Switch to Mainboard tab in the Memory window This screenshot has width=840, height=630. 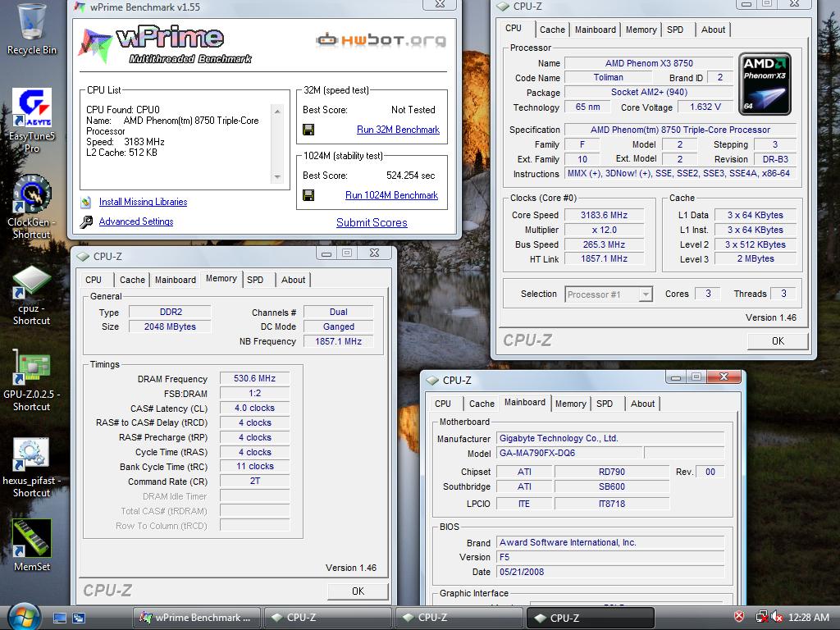tap(176, 281)
